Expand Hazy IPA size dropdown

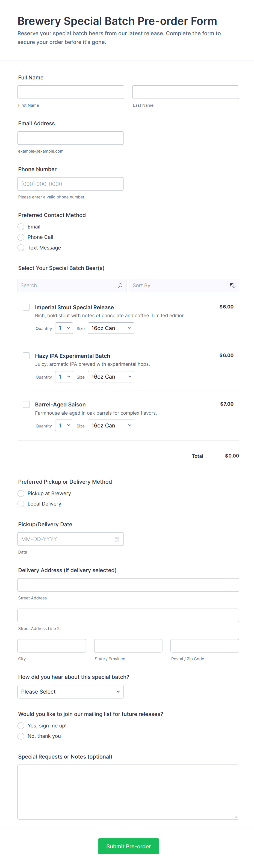pos(111,377)
